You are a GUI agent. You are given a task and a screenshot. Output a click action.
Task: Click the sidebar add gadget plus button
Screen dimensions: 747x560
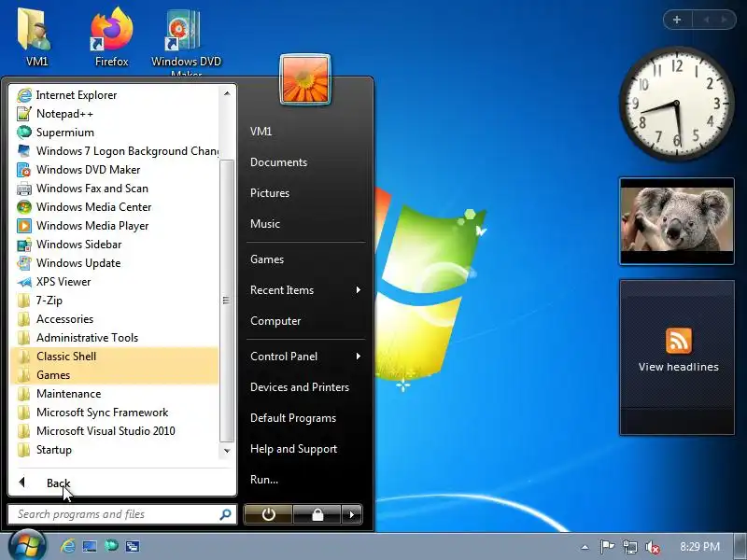(x=677, y=20)
